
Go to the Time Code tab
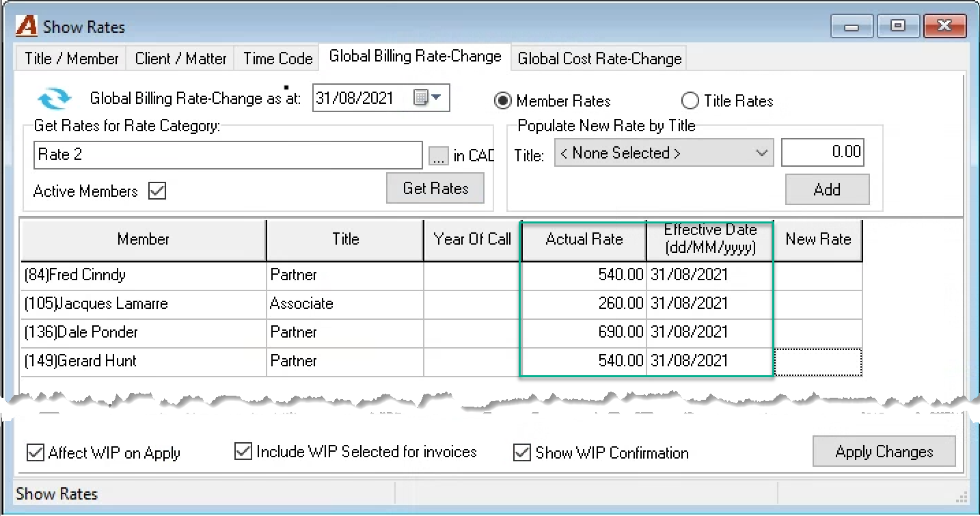click(277, 59)
